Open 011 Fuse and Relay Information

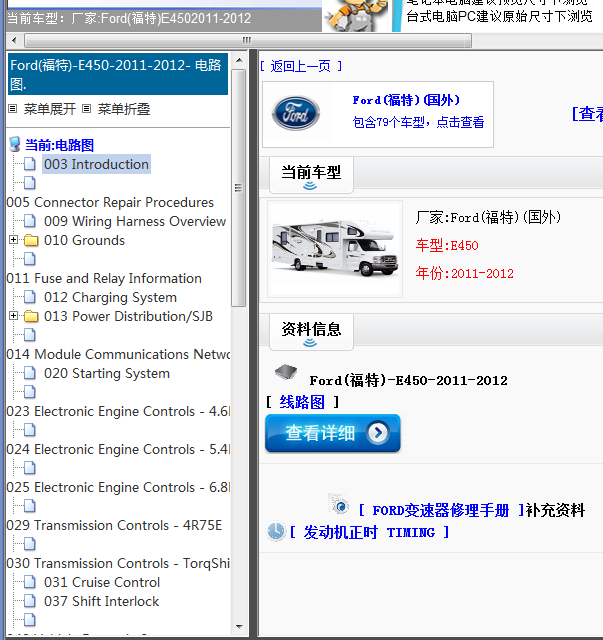104,278
